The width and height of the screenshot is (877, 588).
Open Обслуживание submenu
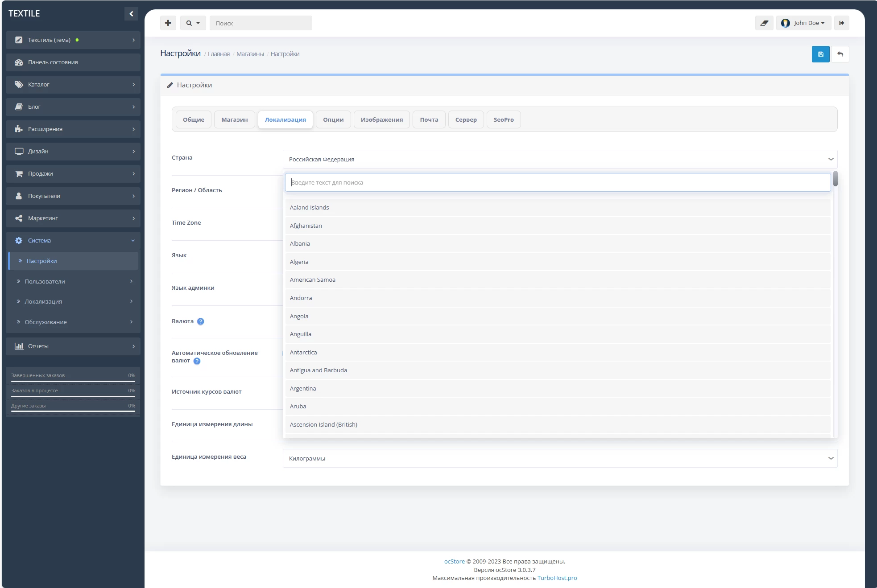73,322
